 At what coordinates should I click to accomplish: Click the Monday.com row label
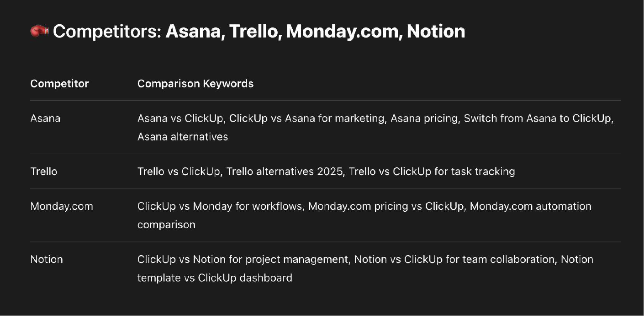click(x=62, y=206)
